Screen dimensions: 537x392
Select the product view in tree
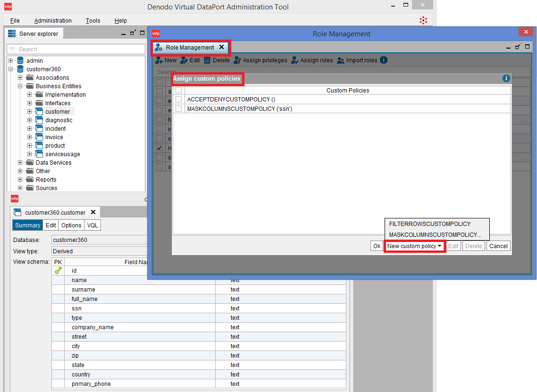click(55, 146)
